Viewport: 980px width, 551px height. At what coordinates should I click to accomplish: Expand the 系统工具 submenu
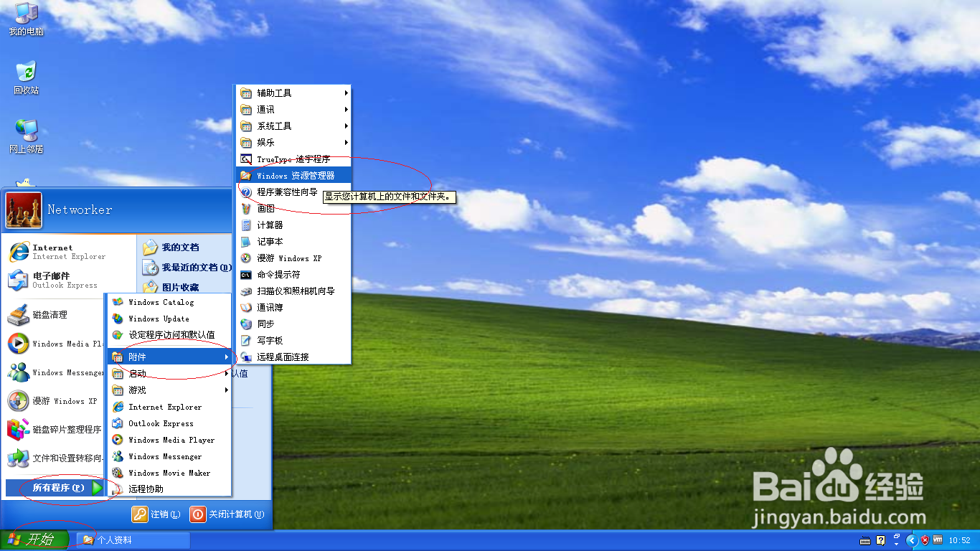[x=293, y=126]
